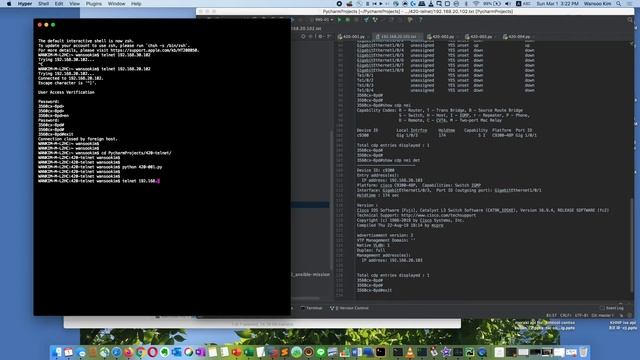Open PowerPoint from the Dock
The height and width of the screenshot is (360, 640).
236,352
